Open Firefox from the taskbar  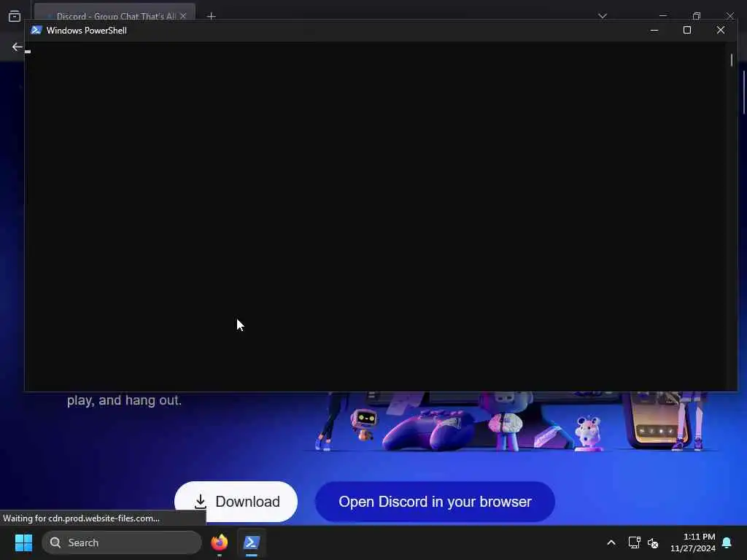pyautogui.click(x=220, y=542)
